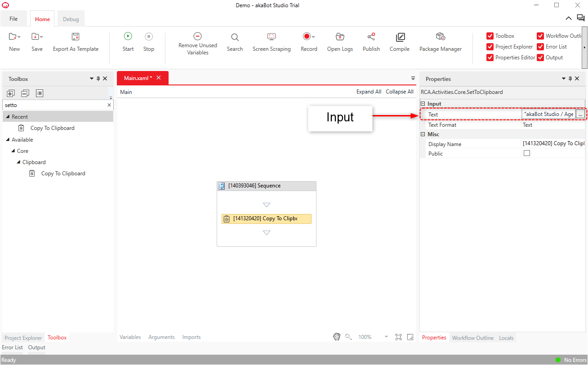Click the Toolbox list view icon

click(40, 93)
